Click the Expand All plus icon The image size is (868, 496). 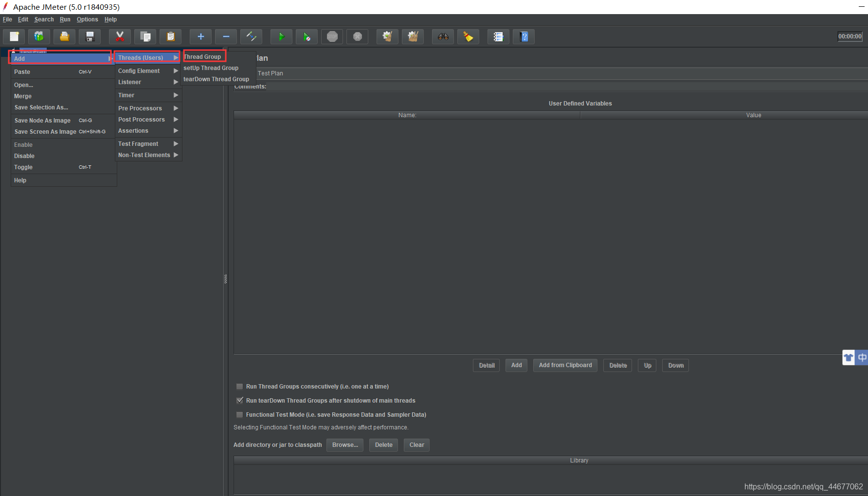(x=200, y=36)
